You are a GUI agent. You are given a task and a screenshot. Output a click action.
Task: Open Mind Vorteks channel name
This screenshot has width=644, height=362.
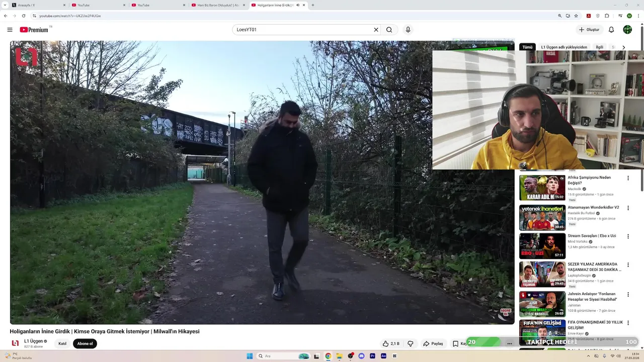pyautogui.click(x=578, y=242)
